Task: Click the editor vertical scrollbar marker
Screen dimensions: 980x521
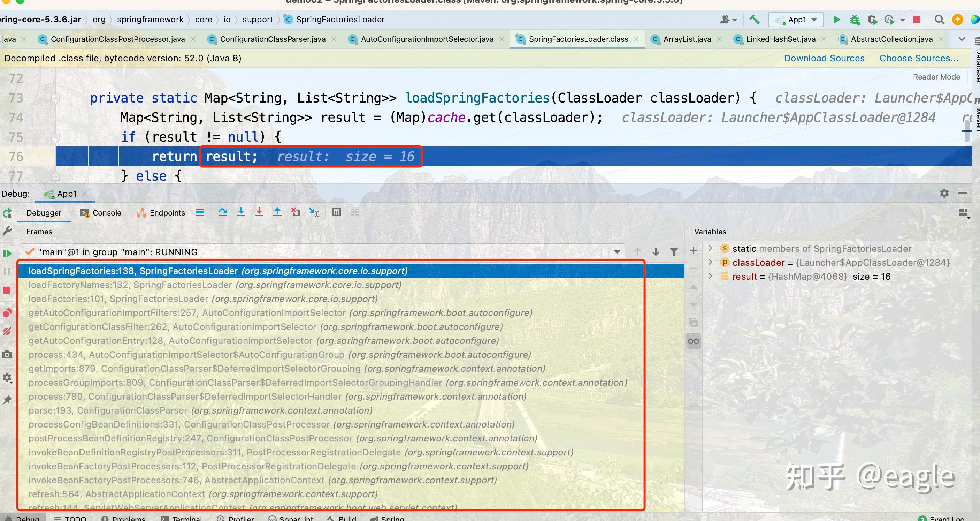Action: click(x=966, y=131)
